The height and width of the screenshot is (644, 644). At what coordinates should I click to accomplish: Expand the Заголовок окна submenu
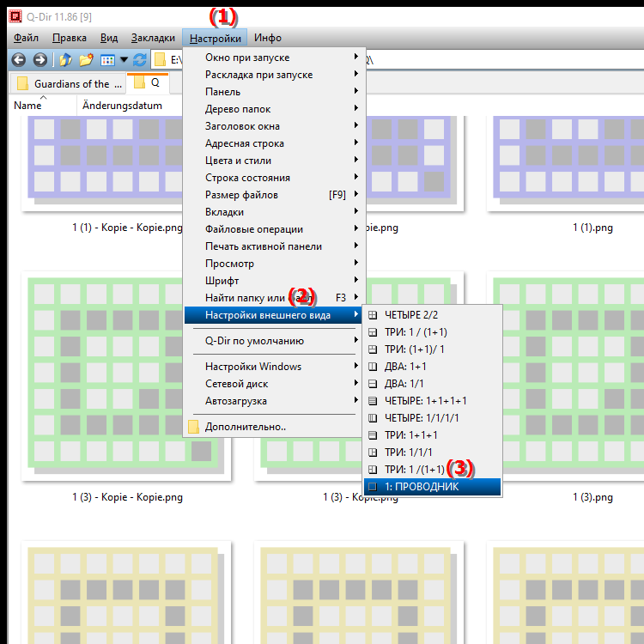point(273,126)
